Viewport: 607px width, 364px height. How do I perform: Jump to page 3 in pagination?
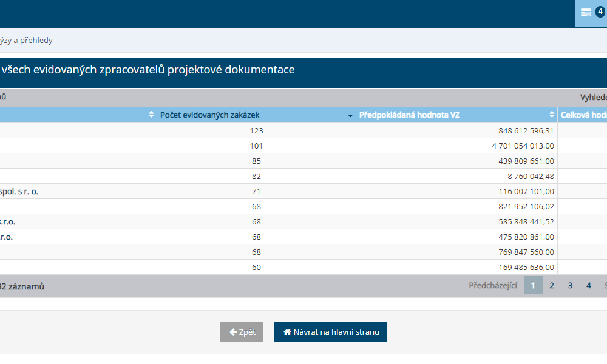[570, 285]
